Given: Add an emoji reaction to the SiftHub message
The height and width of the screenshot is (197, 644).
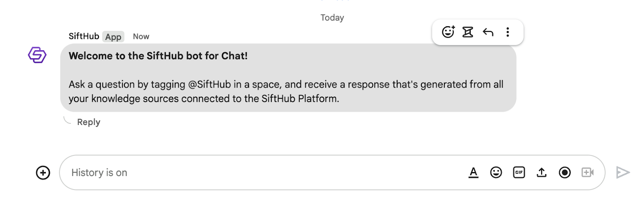Looking at the screenshot, I should (x=448, y=32).
